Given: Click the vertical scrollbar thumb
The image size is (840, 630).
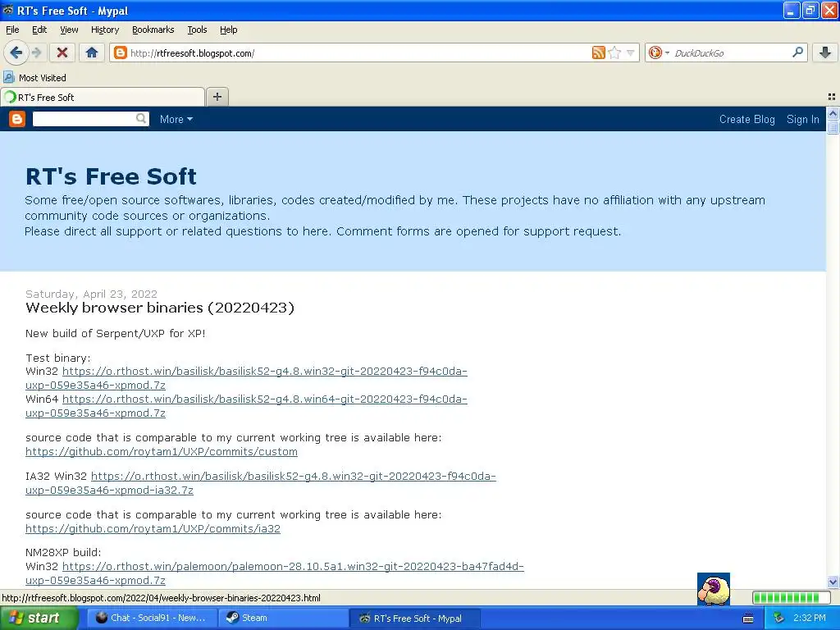Looking at the screenshot, I should 833,126.
